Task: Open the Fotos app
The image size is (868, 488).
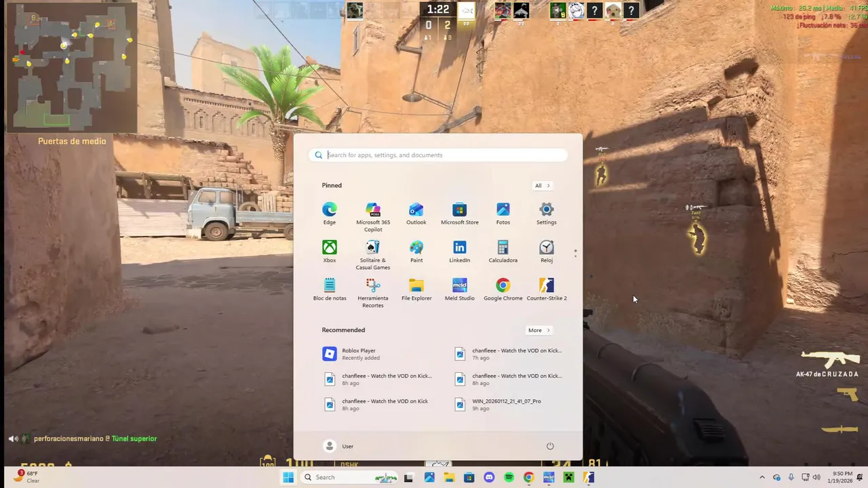Action: click(503, 213)
